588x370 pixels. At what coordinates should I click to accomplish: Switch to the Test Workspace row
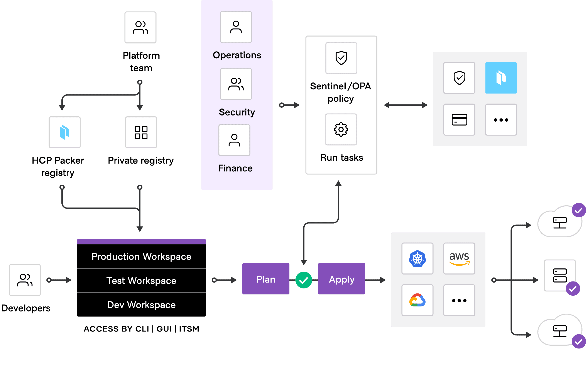click(141, 281)
